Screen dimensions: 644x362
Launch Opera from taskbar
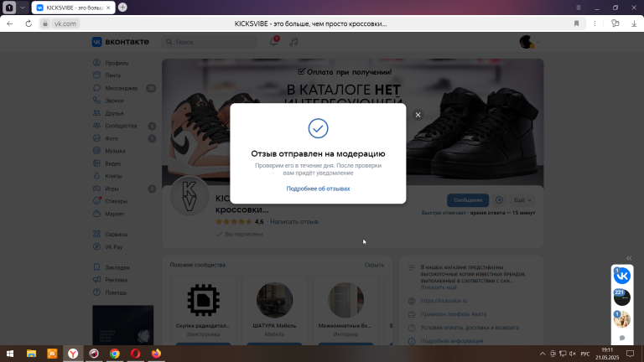[x=135, y=354]
